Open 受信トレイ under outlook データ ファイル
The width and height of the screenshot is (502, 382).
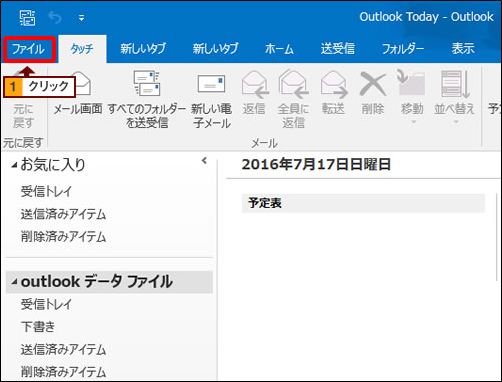click(46, 304)
